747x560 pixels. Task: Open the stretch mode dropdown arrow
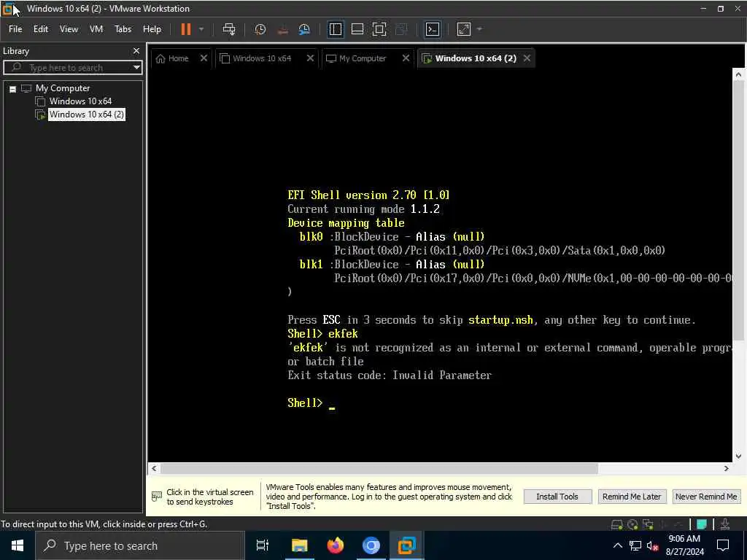pyautogui.click(x=480, y=29)
